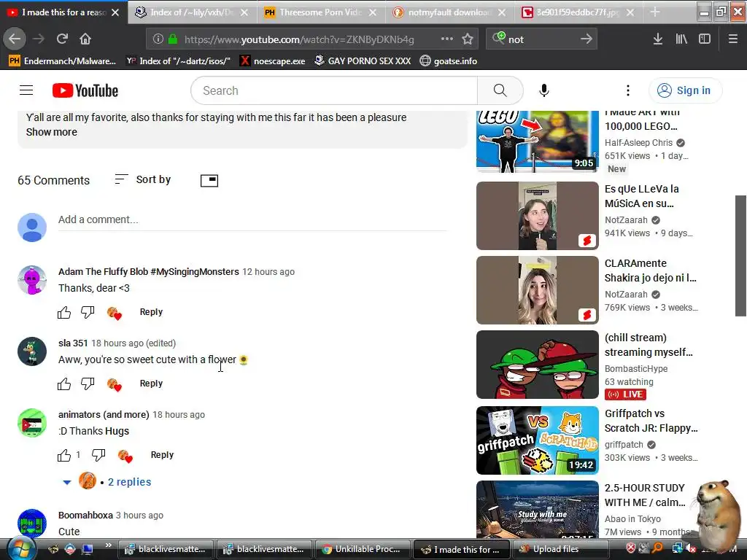Open the Index of /~dartz/isos/ bookmark
The width and height of the screenshot is (747, 560).
[x=179, y=61]
